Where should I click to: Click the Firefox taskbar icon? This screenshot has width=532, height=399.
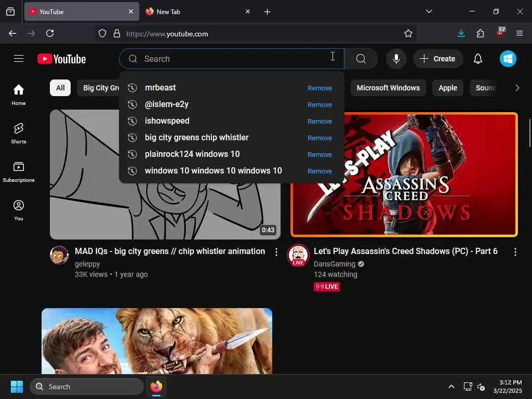click(x=156, y=387)
